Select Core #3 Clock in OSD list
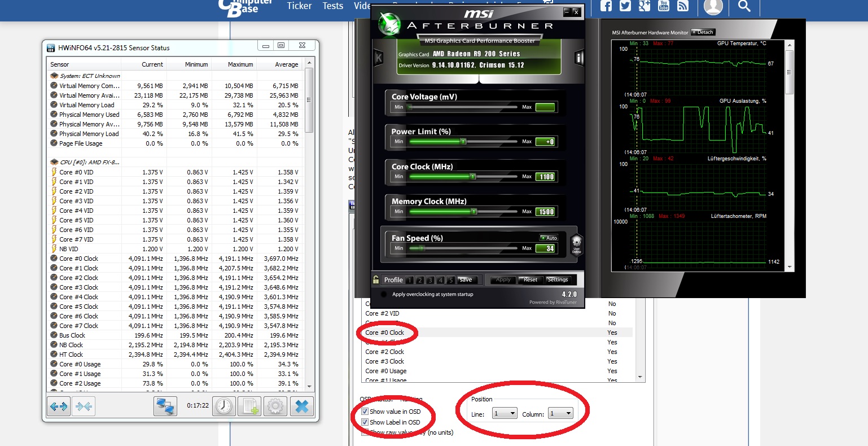 [x=497, y=361]
